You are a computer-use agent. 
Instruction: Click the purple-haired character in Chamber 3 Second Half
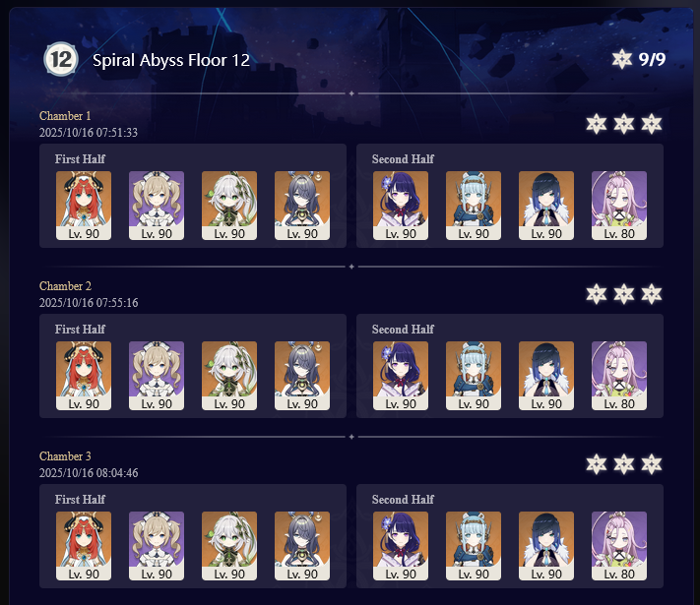401,546
